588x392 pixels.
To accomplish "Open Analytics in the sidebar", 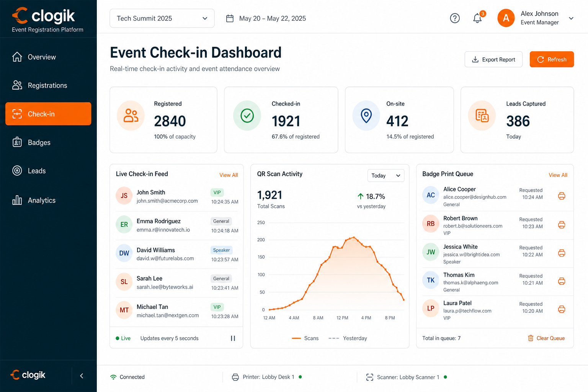I will (x=48, y=200).
